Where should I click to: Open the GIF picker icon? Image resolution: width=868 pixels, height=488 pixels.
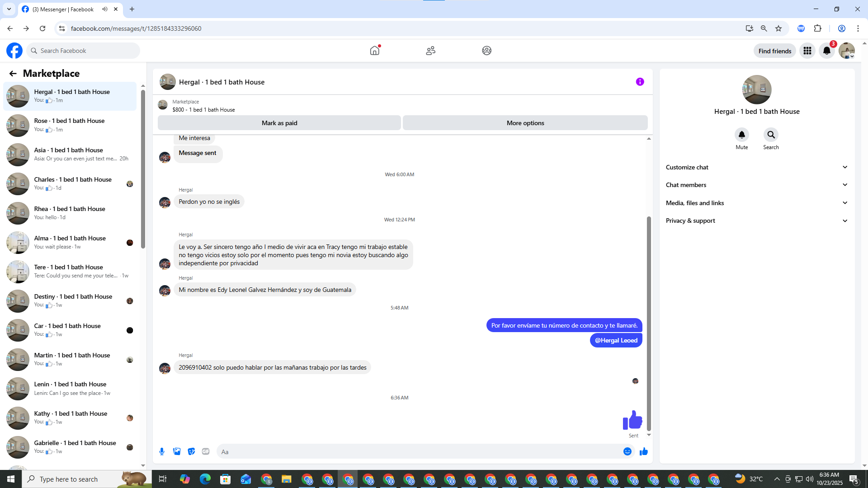click(x=206, y=451)
